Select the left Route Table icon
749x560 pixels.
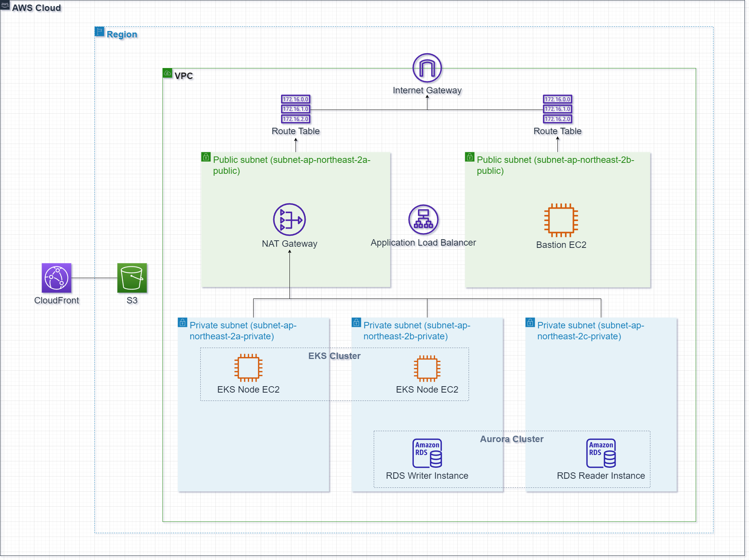[296, 109]
